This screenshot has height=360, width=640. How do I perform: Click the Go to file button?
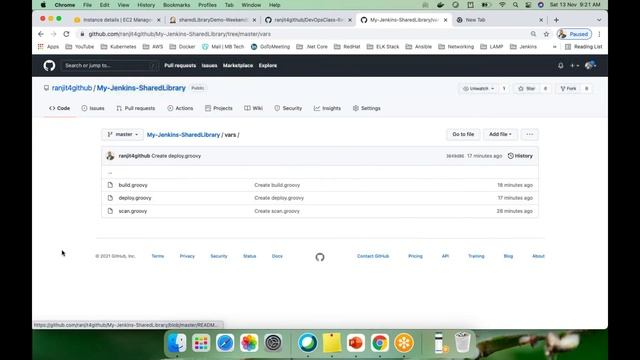click(x=463, y=134)
